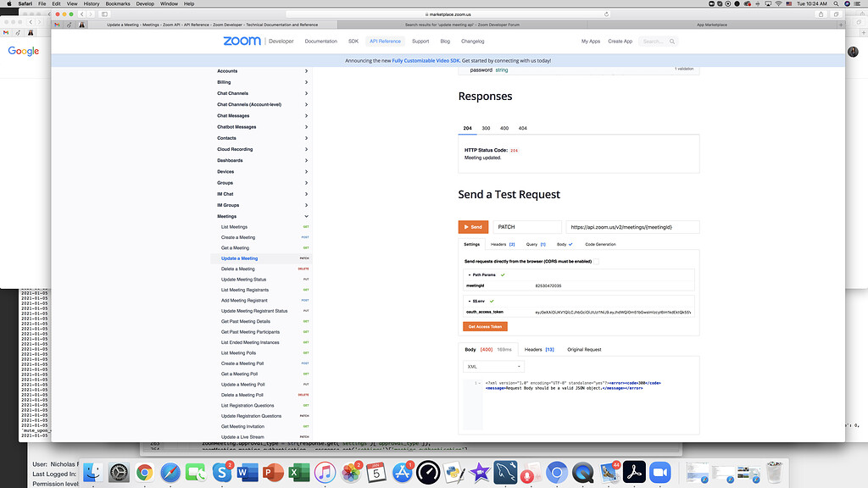Launch Adobe Acrobat from the Dock
Screen dimensions: 868x488
pos(634,473)
